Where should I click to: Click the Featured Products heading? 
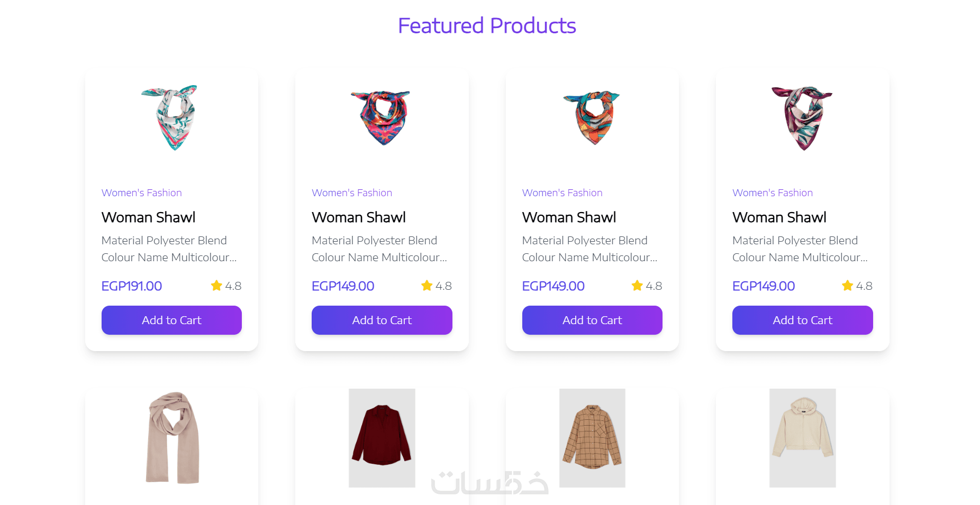(487, 25)
